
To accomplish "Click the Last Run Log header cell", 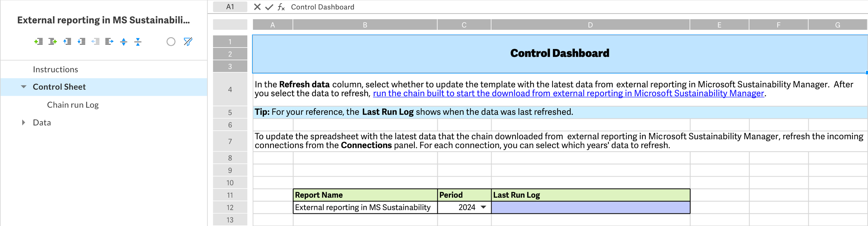I will click(x=591, y=195).
